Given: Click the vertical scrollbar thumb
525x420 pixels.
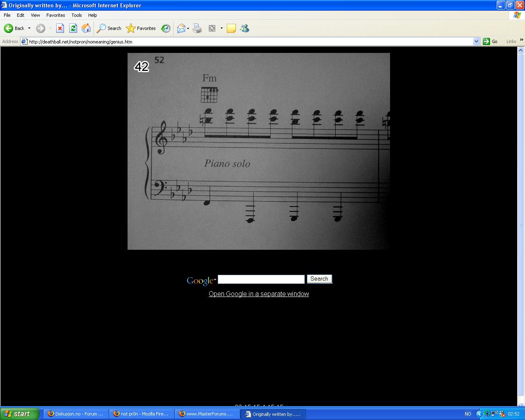Looking at the screenshot, I should pos(521,225).
